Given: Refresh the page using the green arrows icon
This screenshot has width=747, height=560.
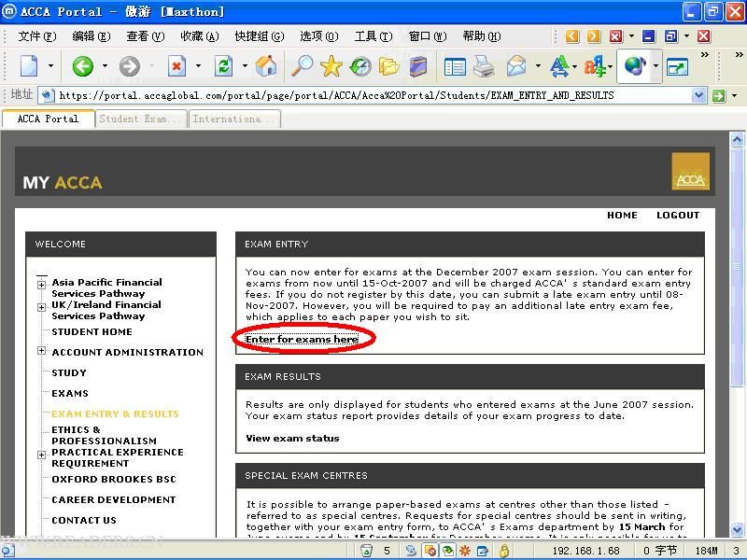Looking at the screenshot, I should (223, 66).
